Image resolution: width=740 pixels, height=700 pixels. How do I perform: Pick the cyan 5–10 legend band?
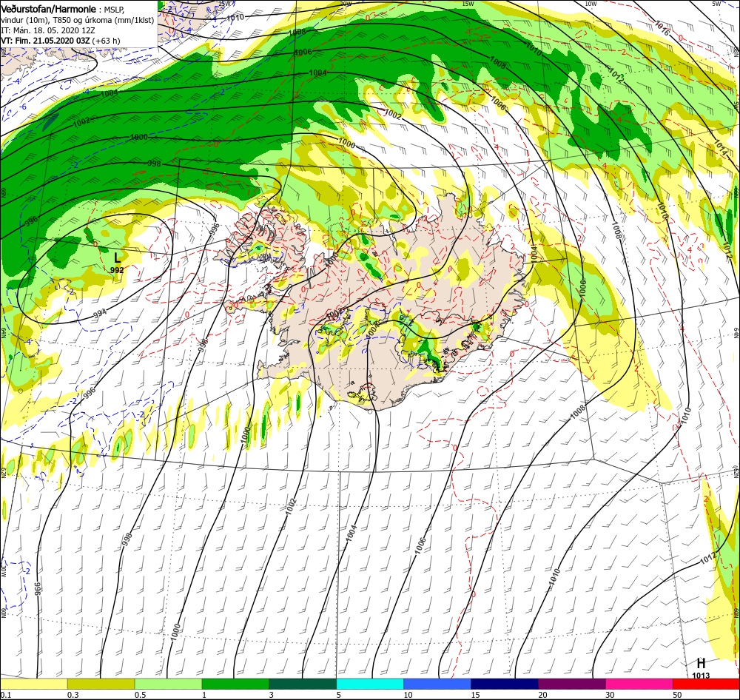click(x=370, y=684)
